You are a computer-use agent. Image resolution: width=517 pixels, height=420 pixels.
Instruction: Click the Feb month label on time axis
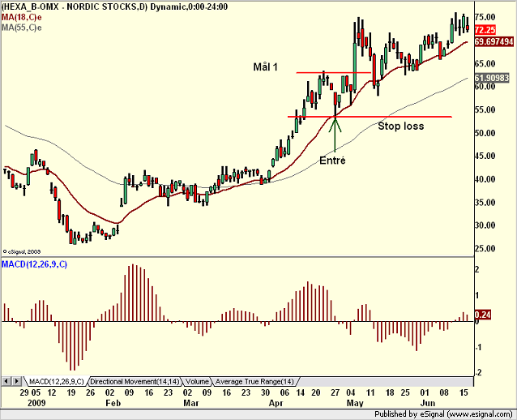coord(113,403)
